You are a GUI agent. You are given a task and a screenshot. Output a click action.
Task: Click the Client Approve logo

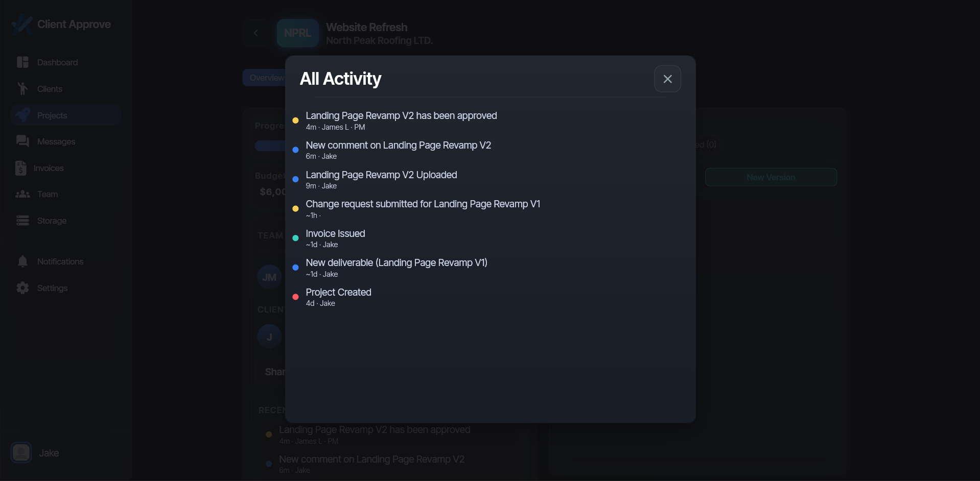[x=61, y=23]
